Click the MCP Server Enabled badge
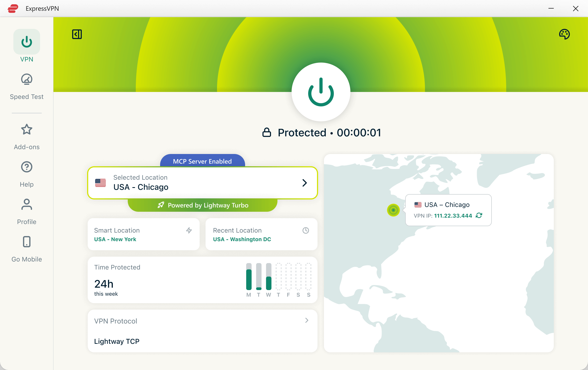This screenshot has width=588, height=370. [x=202, y=161]
